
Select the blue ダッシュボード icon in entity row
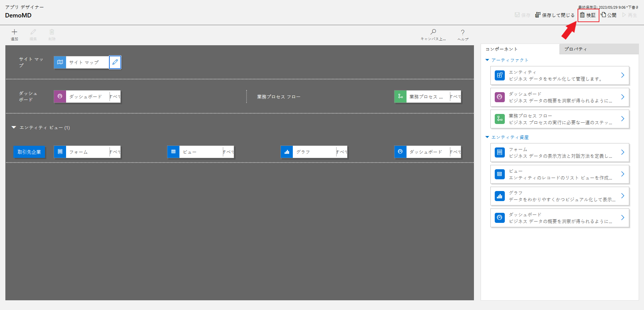click(x=400, y=152)
